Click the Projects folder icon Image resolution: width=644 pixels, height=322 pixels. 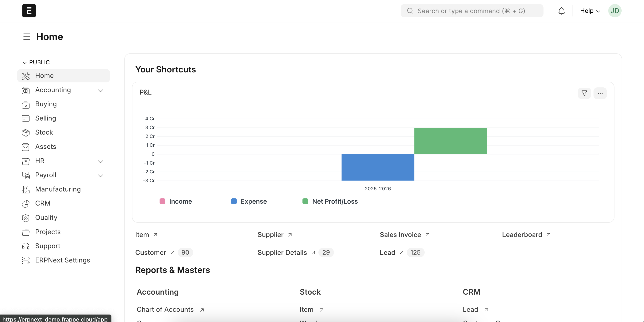[26, 232]
